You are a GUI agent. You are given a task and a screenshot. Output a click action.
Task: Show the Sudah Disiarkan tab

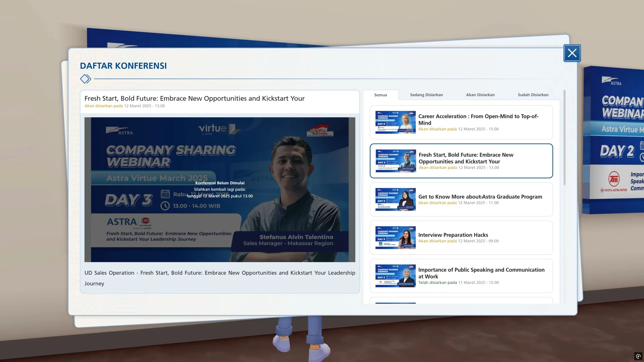click(533, 95)
